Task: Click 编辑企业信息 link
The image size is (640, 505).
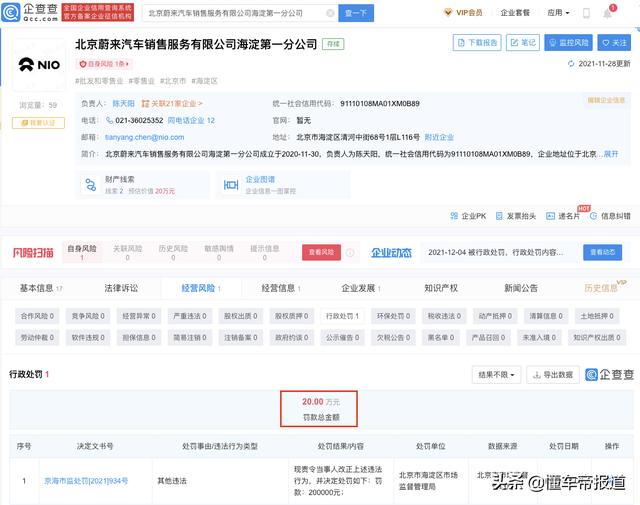Action: [606, 100]
